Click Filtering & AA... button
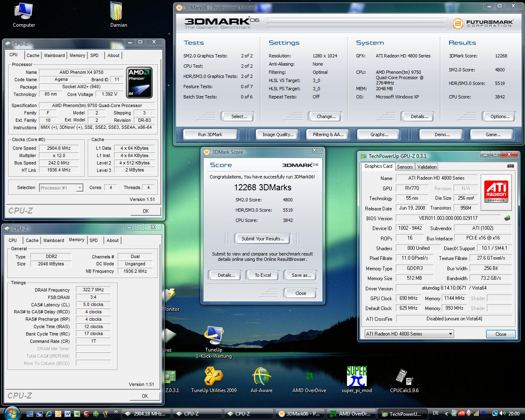Image resolution: width=525 pixels, height=420 pixels. point(328,134)
